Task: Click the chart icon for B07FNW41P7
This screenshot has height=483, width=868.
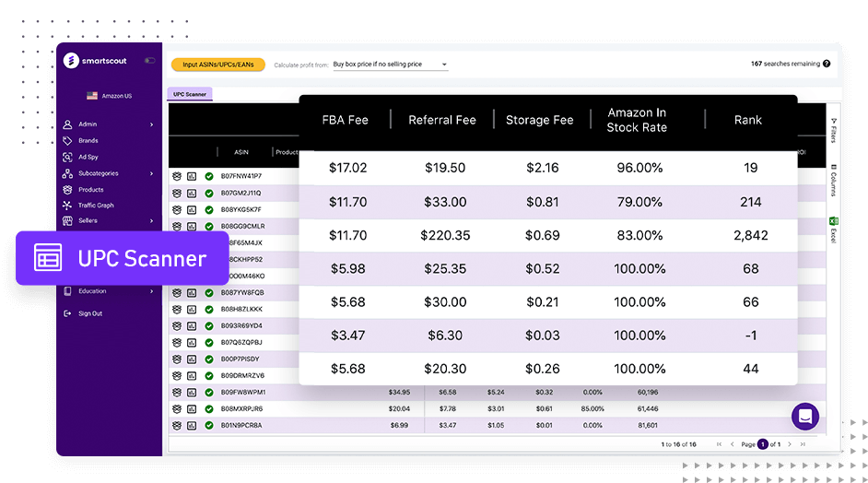Action: (192, 176)
